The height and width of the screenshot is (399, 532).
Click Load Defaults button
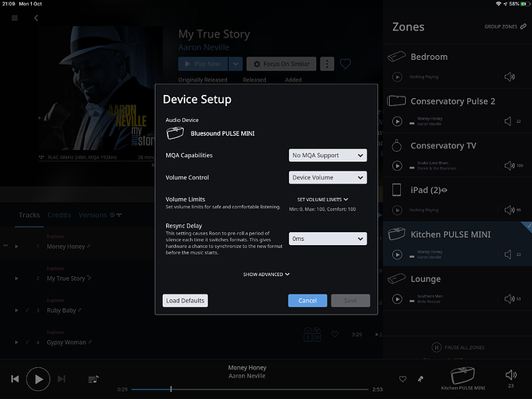coord(185,301)
